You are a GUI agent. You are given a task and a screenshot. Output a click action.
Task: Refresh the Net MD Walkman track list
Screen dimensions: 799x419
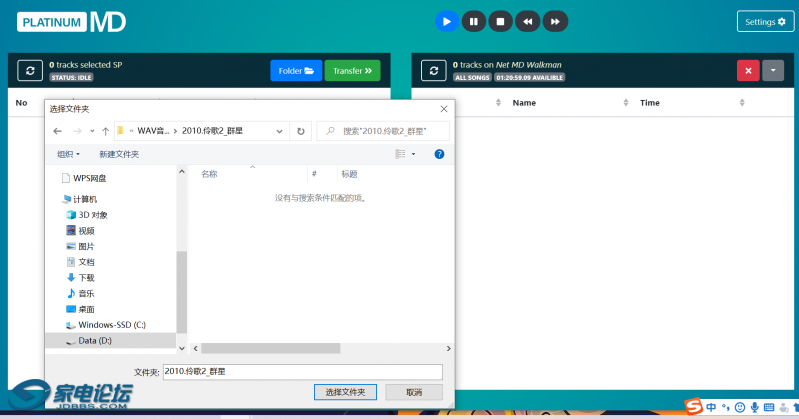(x=433, y=71)
